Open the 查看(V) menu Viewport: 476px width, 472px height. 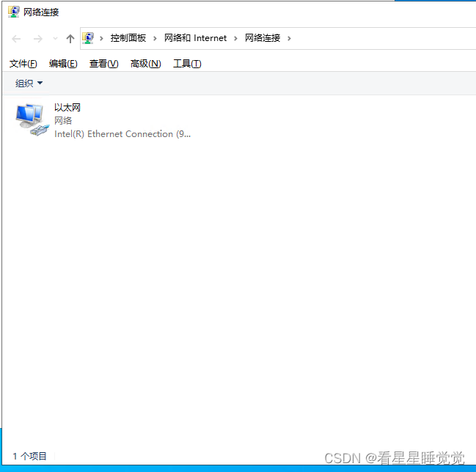point(104,64)
